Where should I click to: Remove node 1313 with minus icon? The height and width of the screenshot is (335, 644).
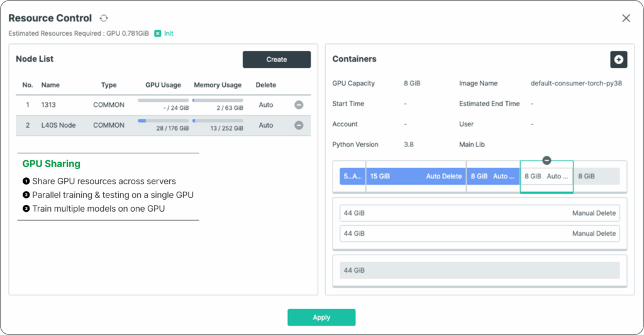click(x=299, y=105)
